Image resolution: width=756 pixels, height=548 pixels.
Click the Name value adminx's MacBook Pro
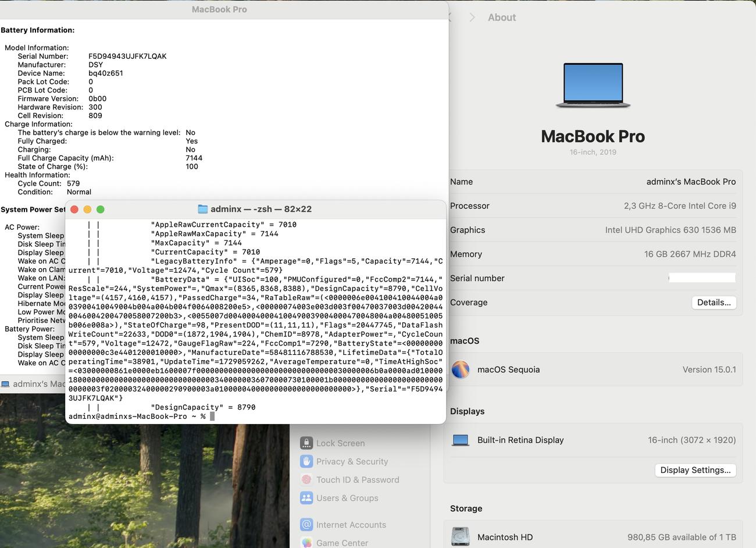[x=691, y=182]
